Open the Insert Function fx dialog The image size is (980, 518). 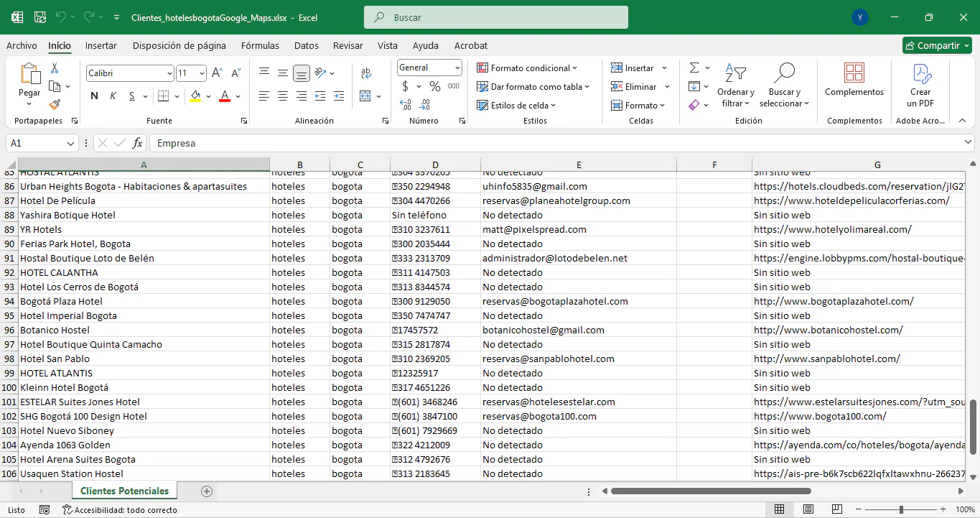(x=138, y=143)
